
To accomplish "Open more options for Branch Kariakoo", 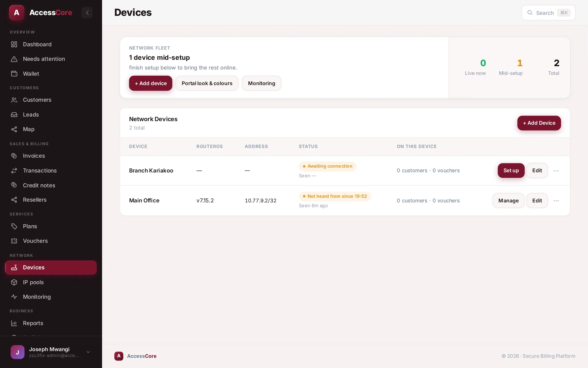I will [556, 171].
